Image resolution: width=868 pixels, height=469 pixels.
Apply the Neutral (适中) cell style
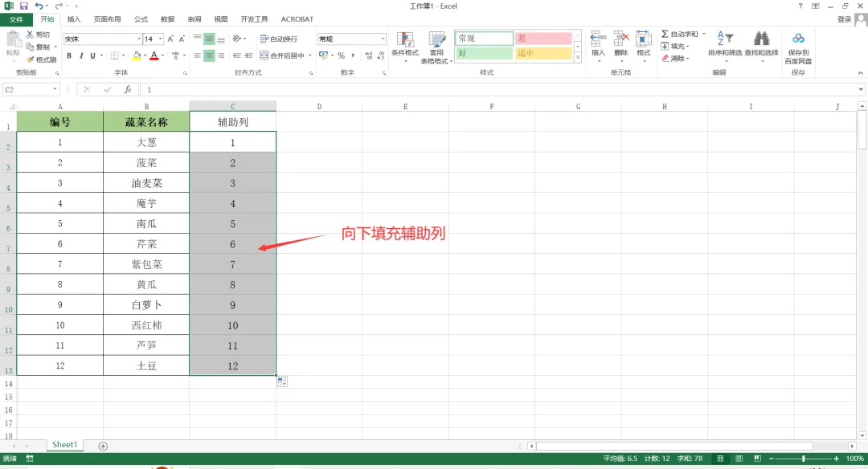tap(543, 53)
